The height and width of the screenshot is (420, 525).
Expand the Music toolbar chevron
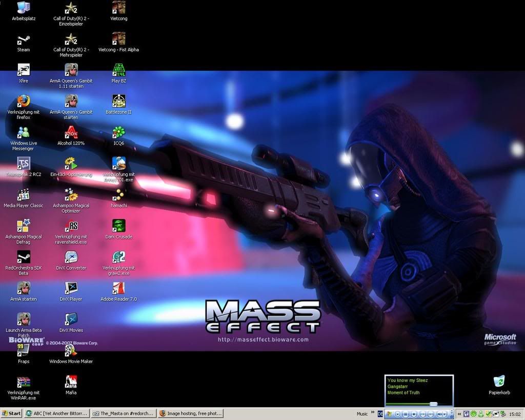372,412
